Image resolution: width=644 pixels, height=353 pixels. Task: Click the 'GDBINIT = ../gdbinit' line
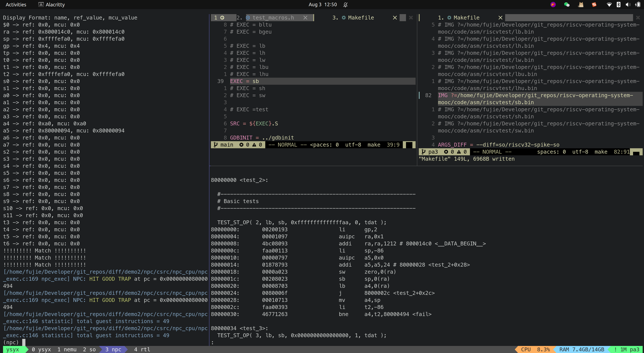tap(262, 138)
